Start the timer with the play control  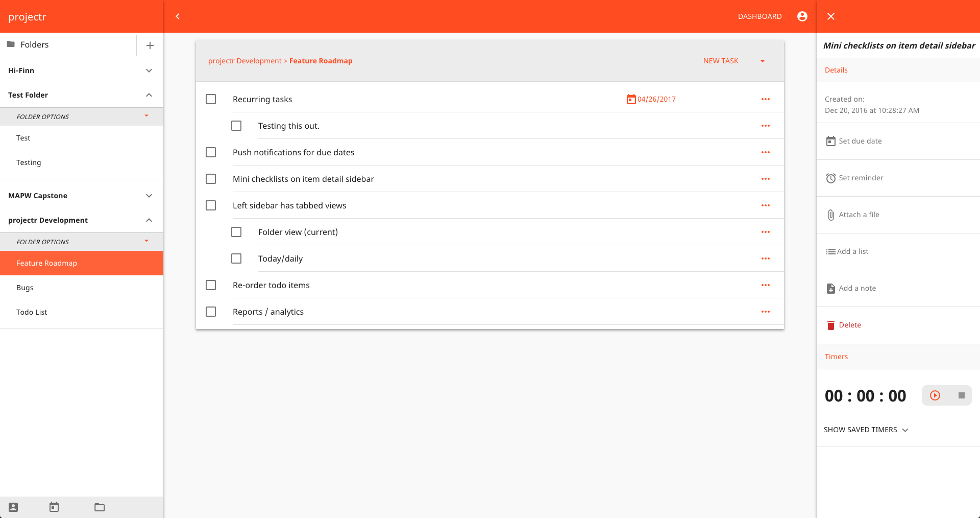point(935,395)
